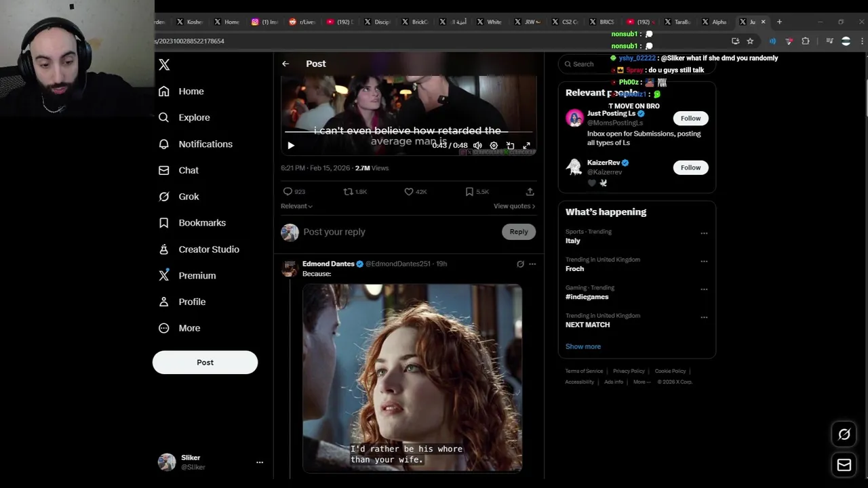Image resolution: width=868 pixels, height=488 pixels.
Task: Follow KaizerRev
Action: click(690, 167)
